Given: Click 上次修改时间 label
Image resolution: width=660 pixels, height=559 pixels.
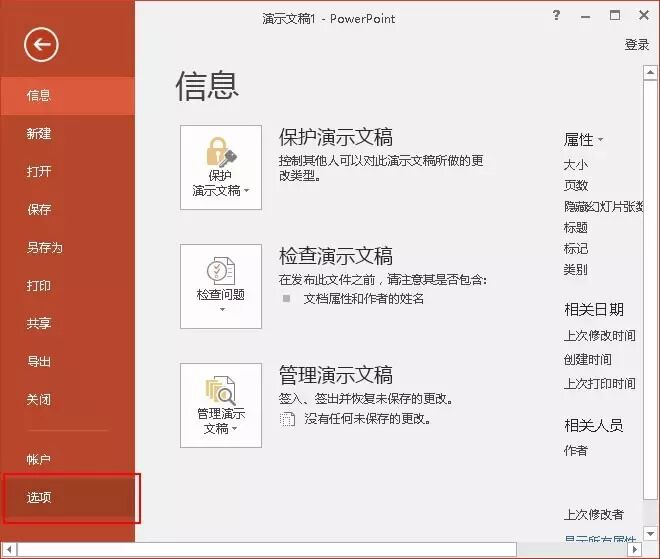Looking at the screenshot, I should point(600,336).
